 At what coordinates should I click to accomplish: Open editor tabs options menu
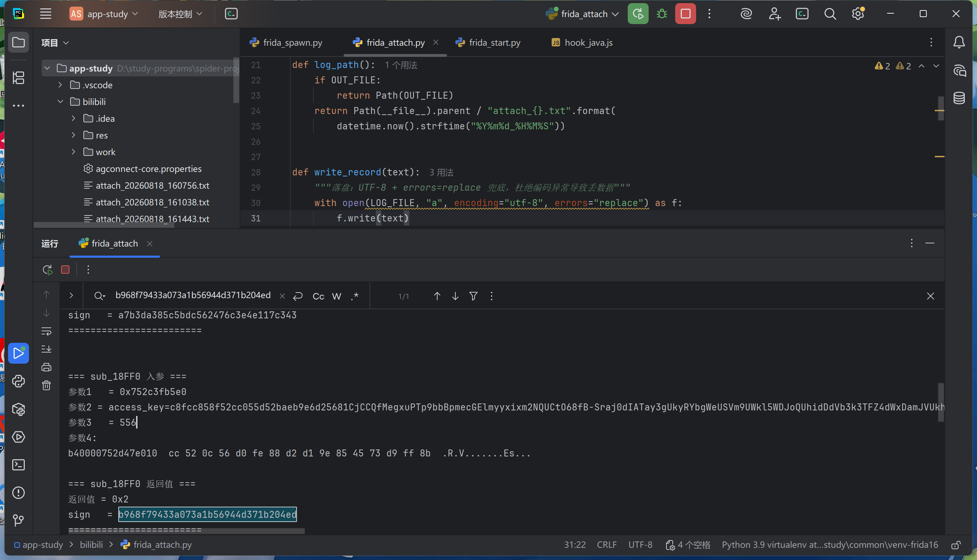click(x=931, y=42)
